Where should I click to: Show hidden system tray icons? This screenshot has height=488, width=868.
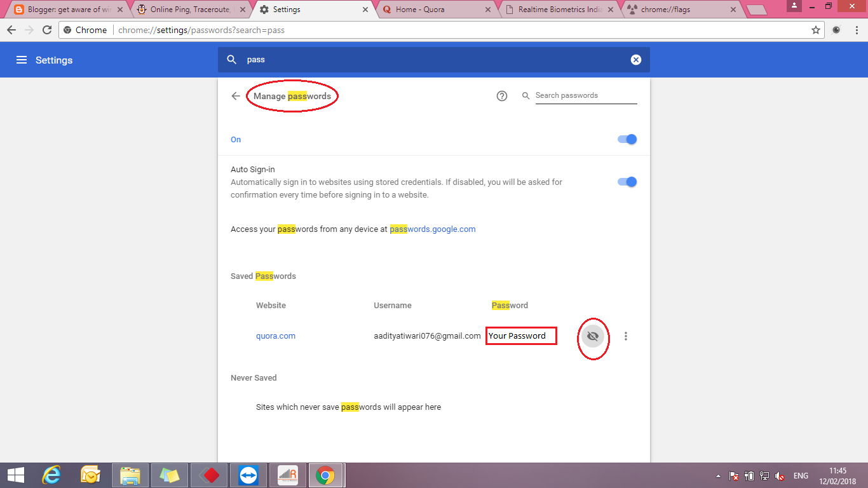point(719,476)
